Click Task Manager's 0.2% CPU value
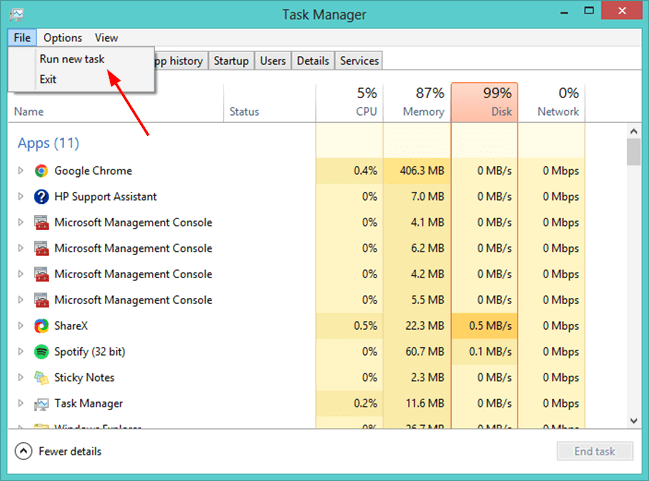The height and width of the screenshot is (481, 649). 365,403
